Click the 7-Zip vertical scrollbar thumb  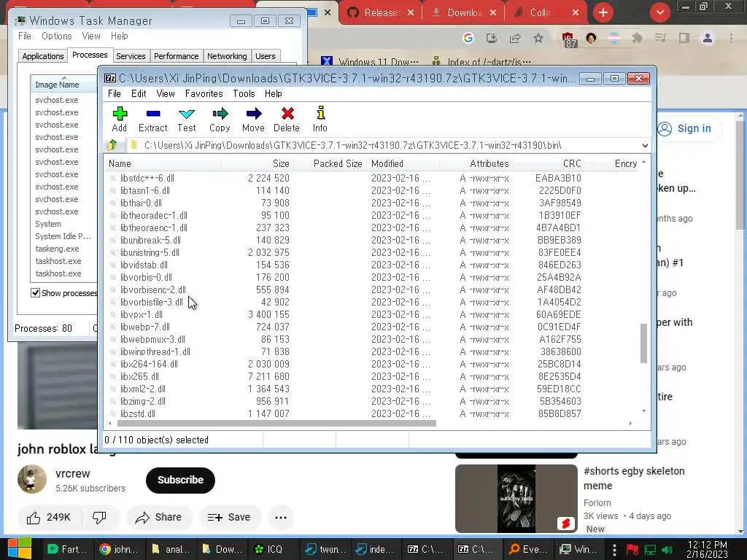(x=643, y=343)
